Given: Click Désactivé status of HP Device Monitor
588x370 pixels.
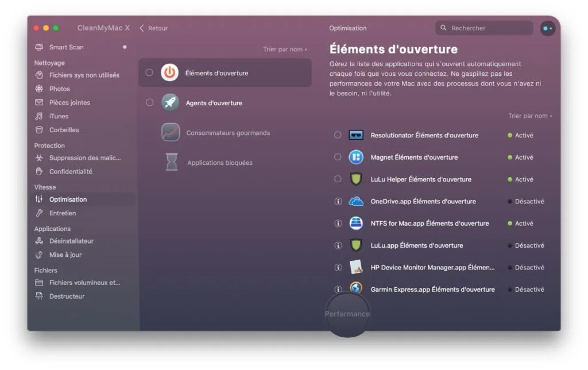Looking at the screenshot, I should tap(525, 268).
